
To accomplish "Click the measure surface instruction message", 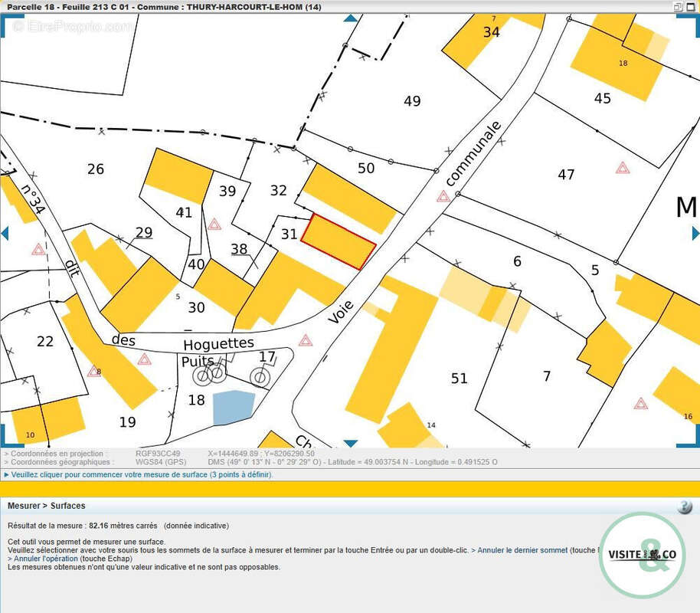I will click(x=142, y=475).
